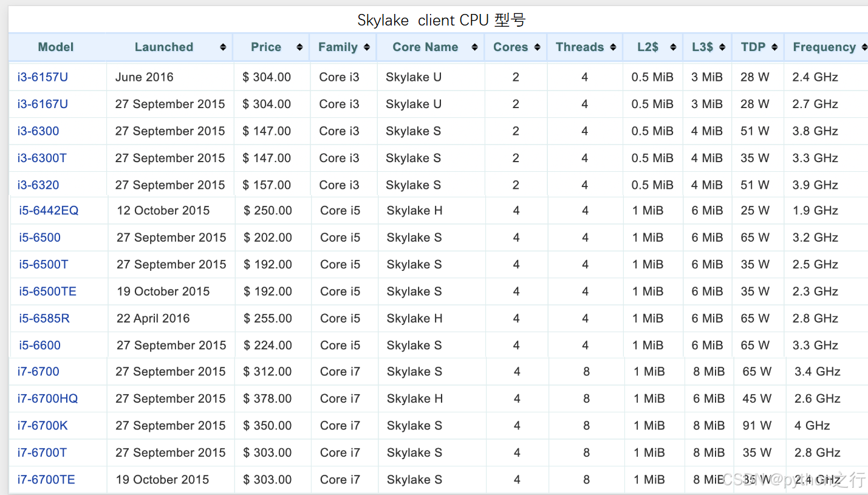Open the i5-6500 model link

coord(39,237)
